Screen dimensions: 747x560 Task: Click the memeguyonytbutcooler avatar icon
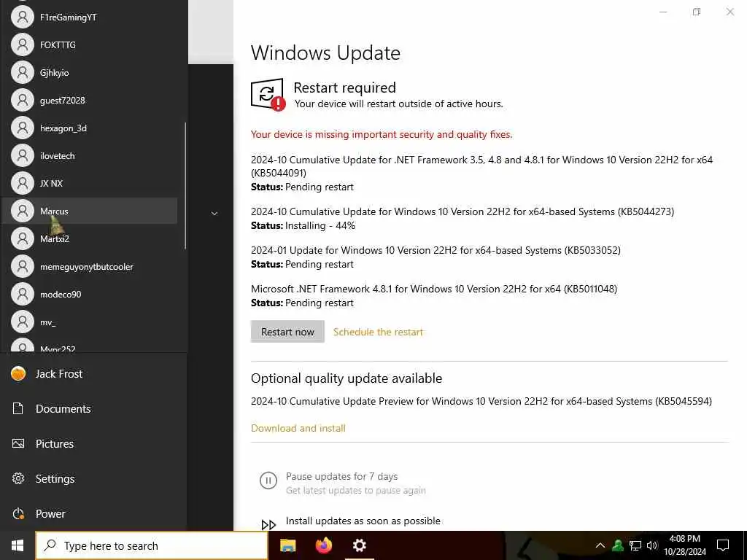click(23, 267)
